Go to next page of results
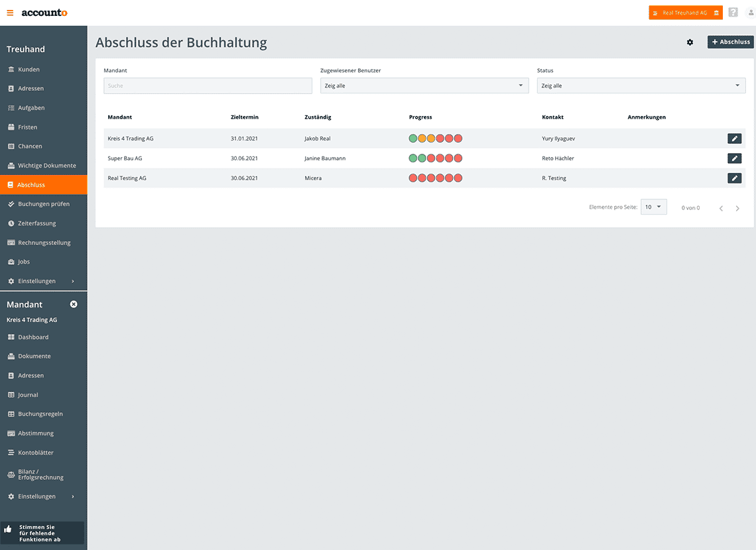Viewport: 756px width, 550px height. coord(737,208)
